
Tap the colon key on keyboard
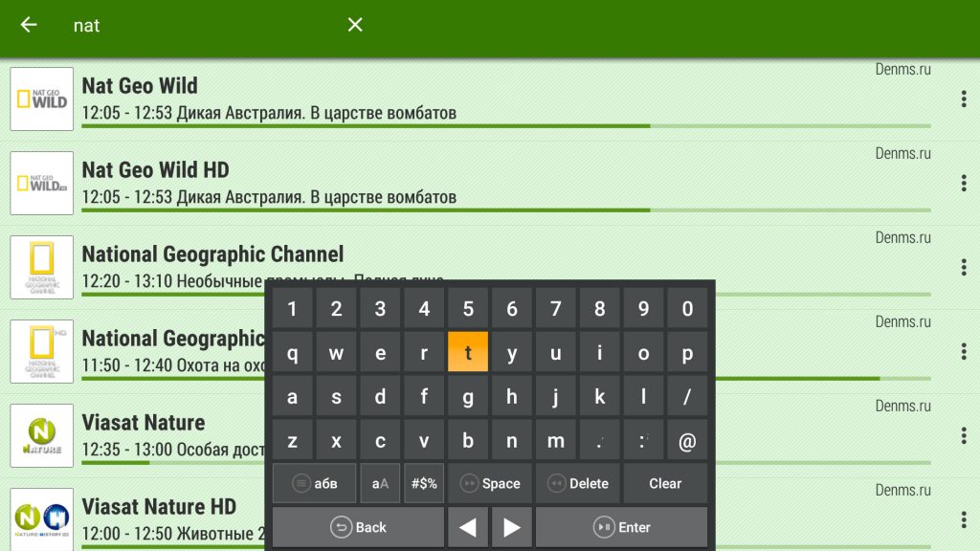click(x=644, y=440)
